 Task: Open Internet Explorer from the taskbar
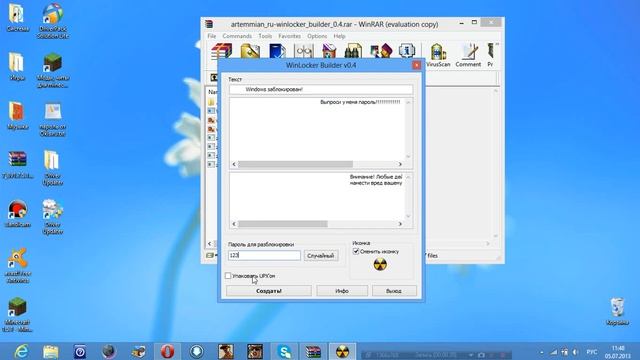point(21,351)
